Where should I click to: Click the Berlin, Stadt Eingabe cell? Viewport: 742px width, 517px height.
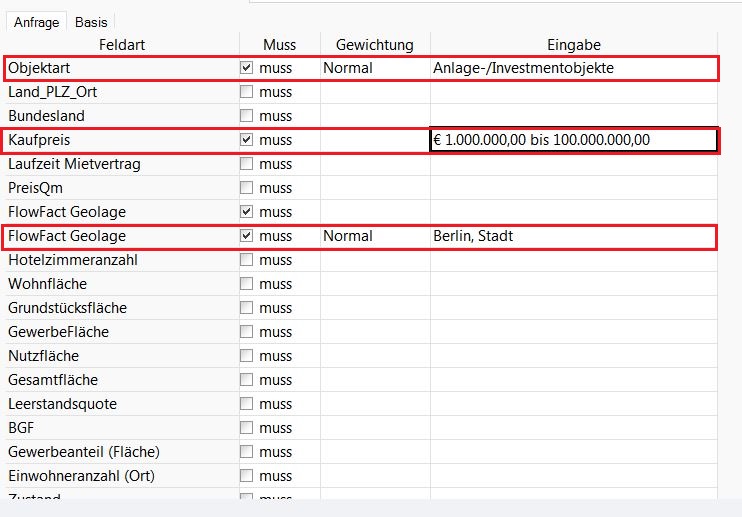[573, 236]
